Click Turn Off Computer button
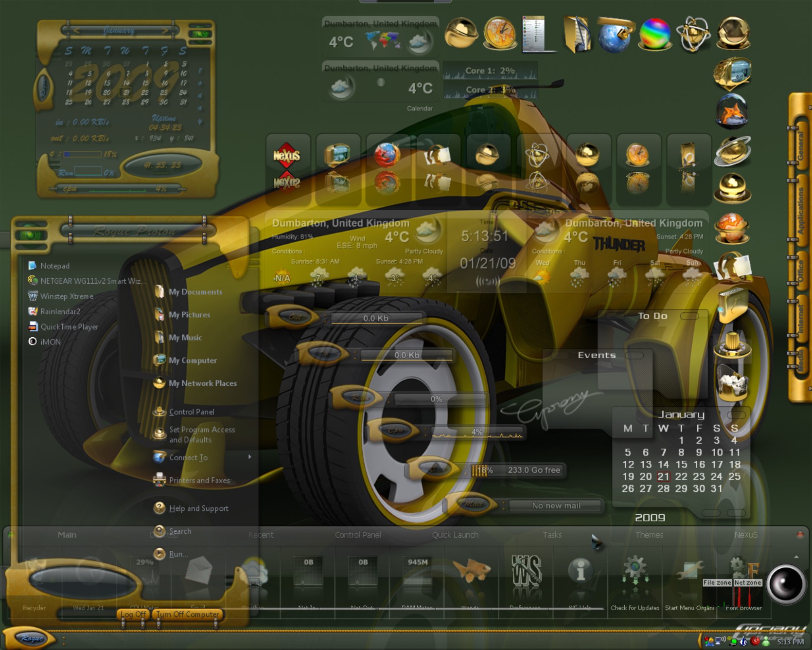The height and width of the screenshot is (650, 812). pos(188,614)
